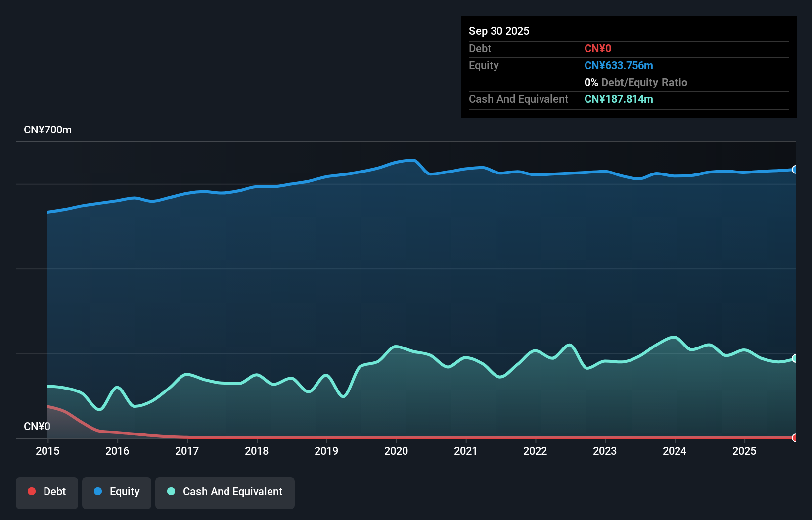812x520 pixels.
Task: Select the Cash line end-point marker
Action: pyautogui.click(x=795, y=358)
